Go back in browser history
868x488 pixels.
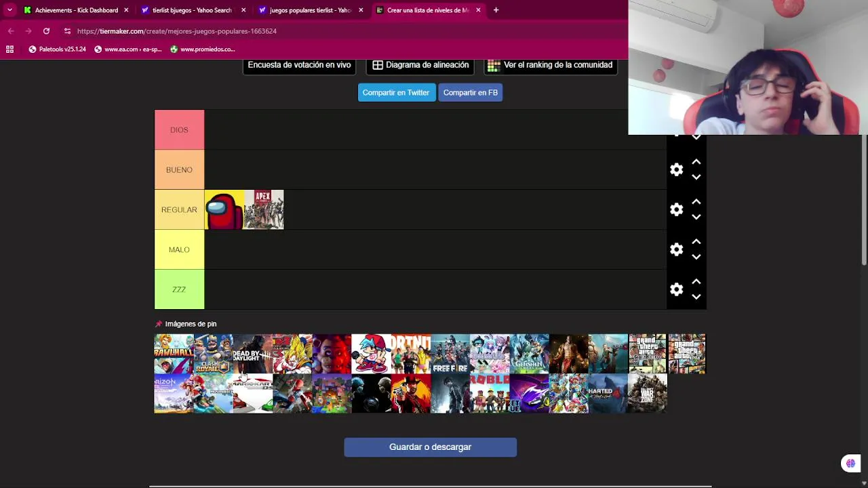point(11,31)
